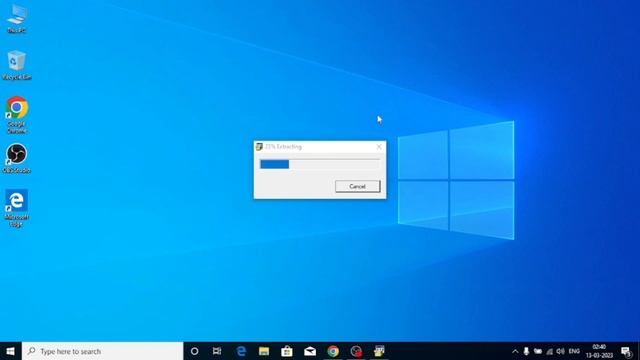
Task: Select the Microsoft Edge desktop shortcut
Action: coord(17,208)
